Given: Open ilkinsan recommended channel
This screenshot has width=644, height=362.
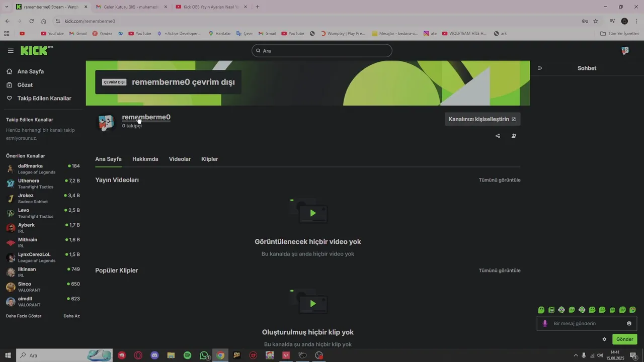Looking at the screenshot, I should (x=42, y=272).
